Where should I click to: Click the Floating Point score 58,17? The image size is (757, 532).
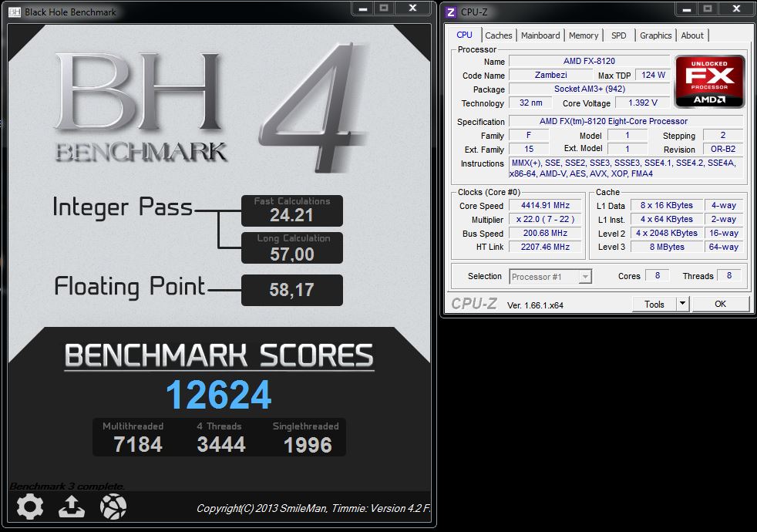[291, 290]
